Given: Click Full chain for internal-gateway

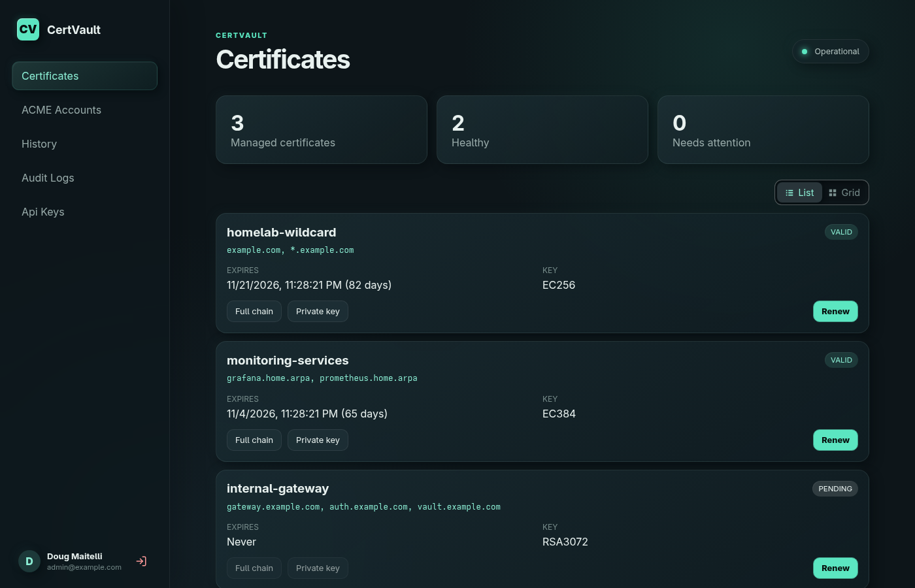Looking at the screenshot, I should (x=254, y=568).
